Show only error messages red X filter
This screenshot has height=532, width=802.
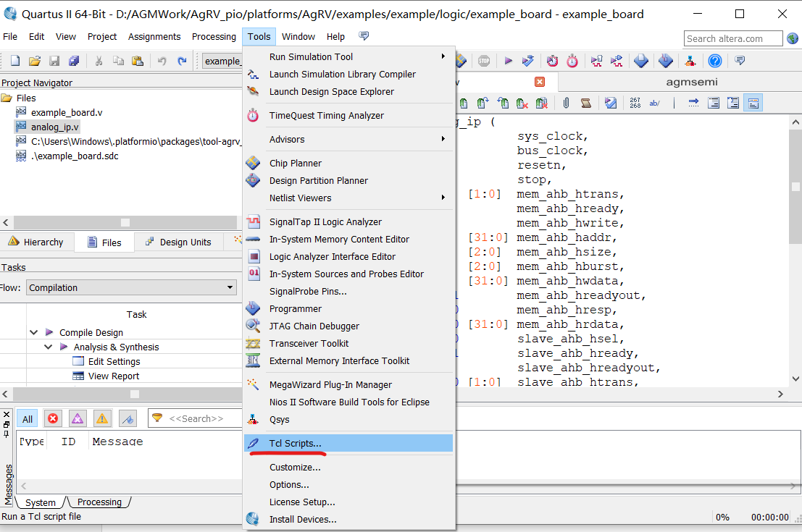pyautogui.click(x=53, y=418)
